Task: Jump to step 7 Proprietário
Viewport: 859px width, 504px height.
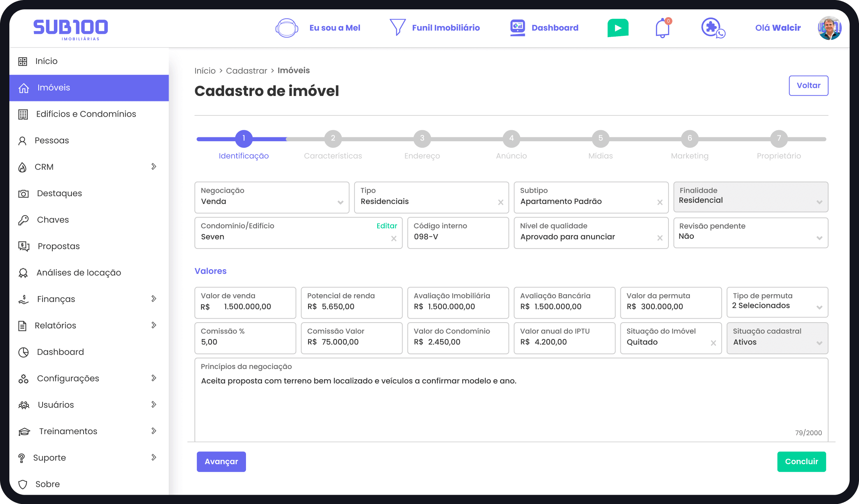Action: (x=779, y=138)
